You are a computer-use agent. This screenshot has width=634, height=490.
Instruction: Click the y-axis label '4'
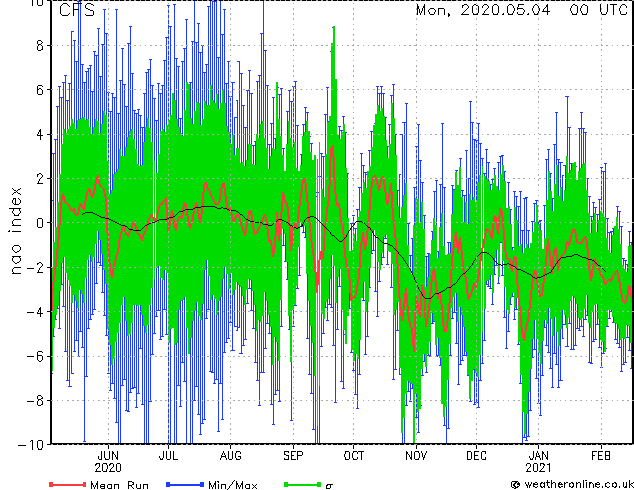click(x=40, y=134)
